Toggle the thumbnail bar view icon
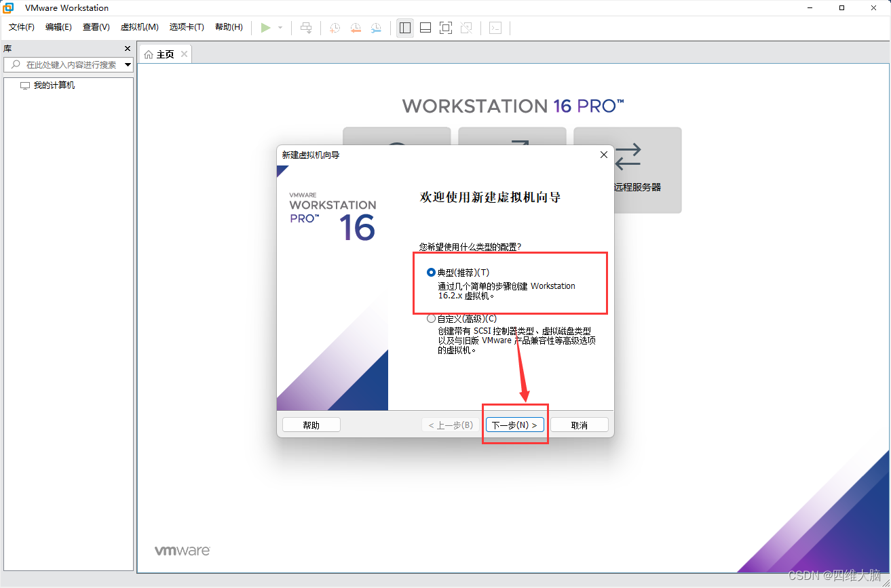 [x=425, y=28]
